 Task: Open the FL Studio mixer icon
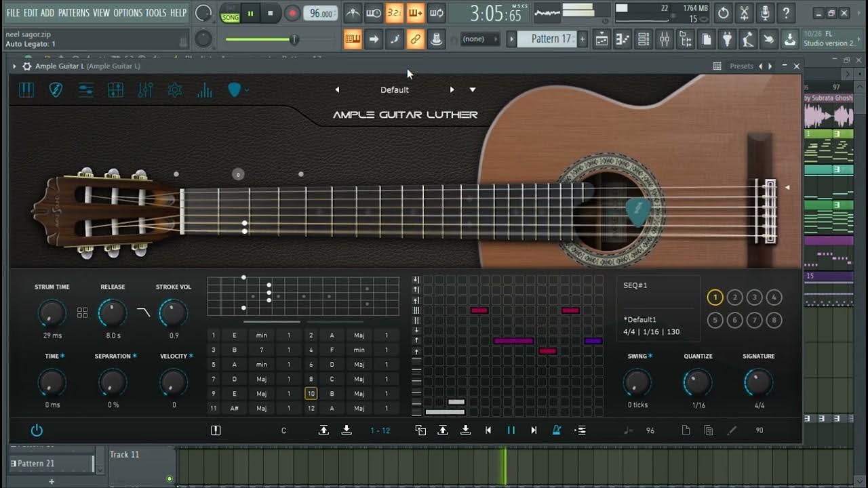tap(665, 40)
